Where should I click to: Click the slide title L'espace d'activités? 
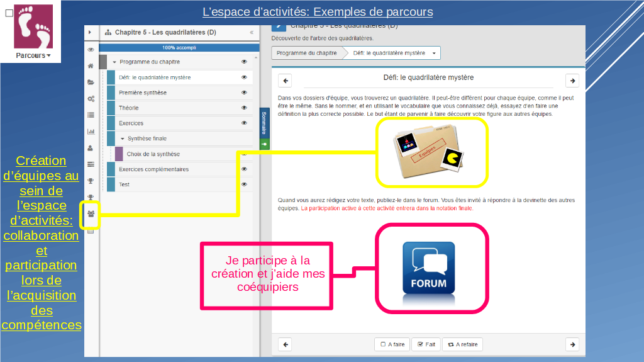pos(318,11)
